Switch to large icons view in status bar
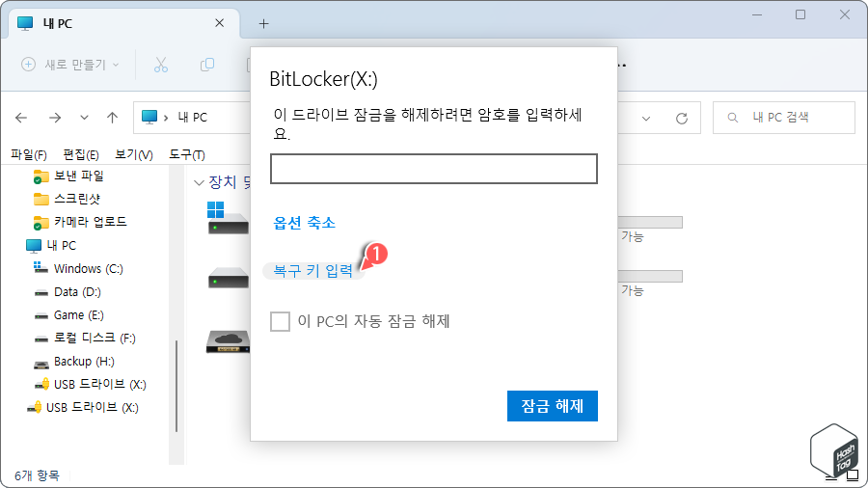The height and width of the screenshot is (488, 868). [x=854, y=474]
